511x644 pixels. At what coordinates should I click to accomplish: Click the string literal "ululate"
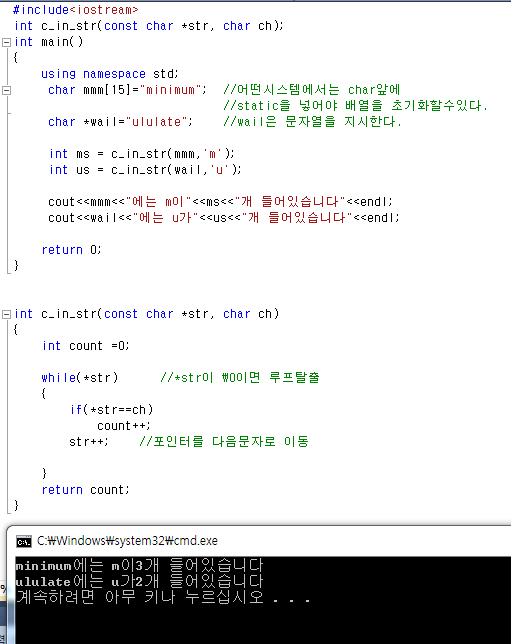point(157,122)
